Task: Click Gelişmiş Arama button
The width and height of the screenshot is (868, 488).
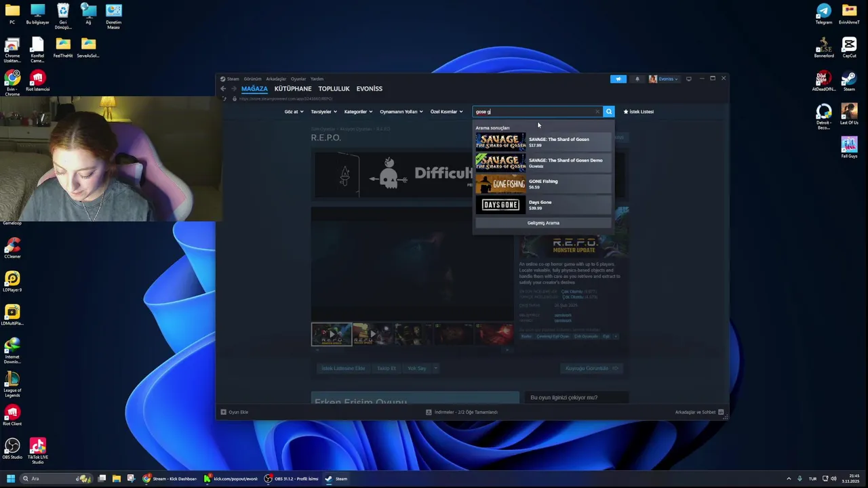Action: (543, 223)
